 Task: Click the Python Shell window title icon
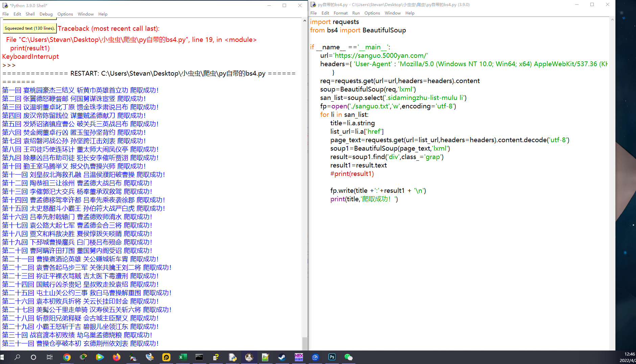[5, 5]
